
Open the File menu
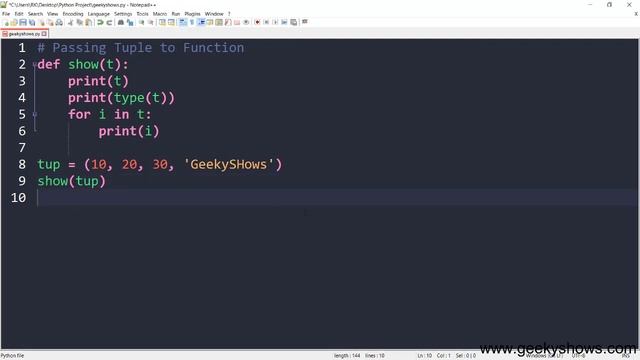tap(6, 14)
